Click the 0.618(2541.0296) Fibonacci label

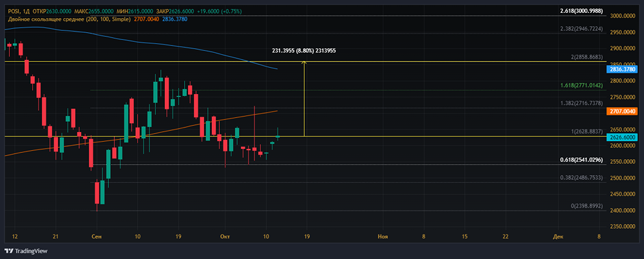[582, 160]
